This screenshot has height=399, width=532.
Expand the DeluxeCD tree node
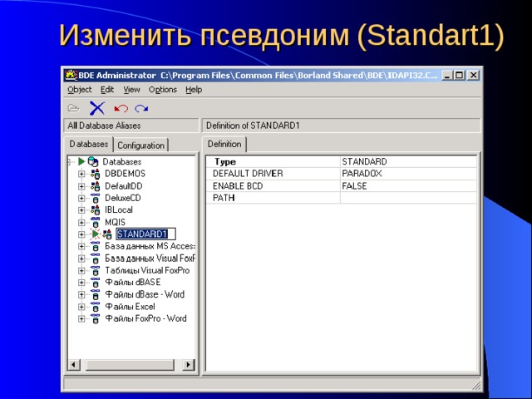click(x=81, y=198)
